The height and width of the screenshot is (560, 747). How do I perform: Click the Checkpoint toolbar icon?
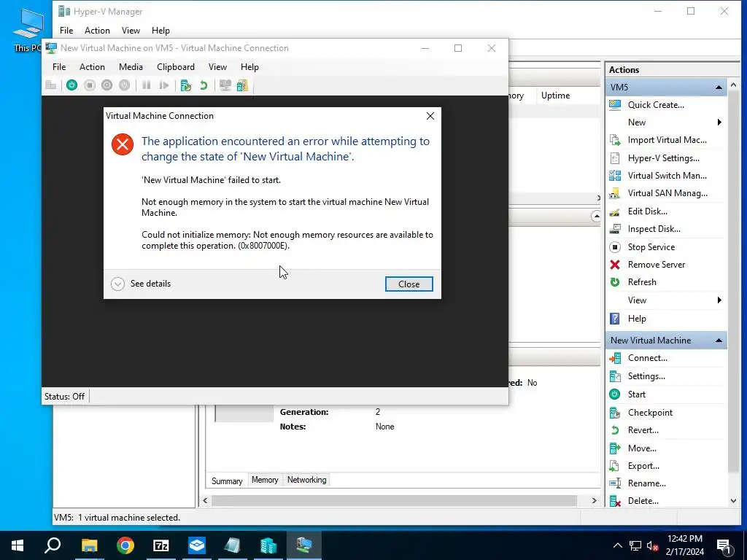[186, 85]
